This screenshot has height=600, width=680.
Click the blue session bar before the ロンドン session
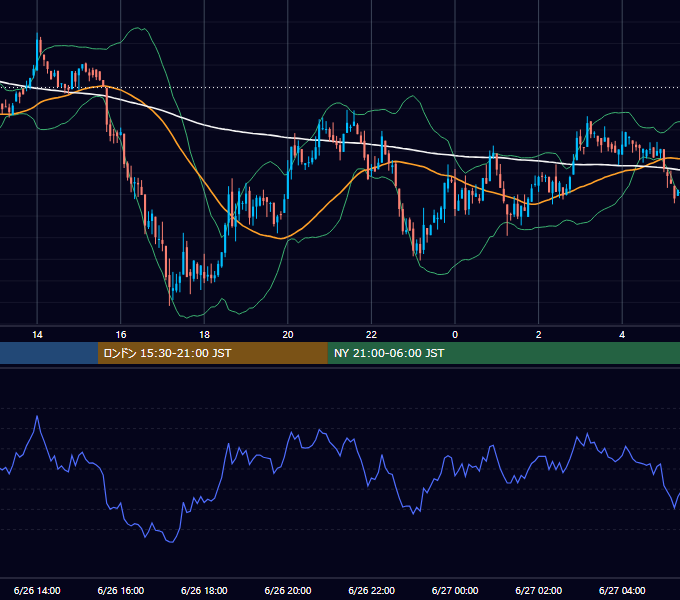tap(49, 353)
